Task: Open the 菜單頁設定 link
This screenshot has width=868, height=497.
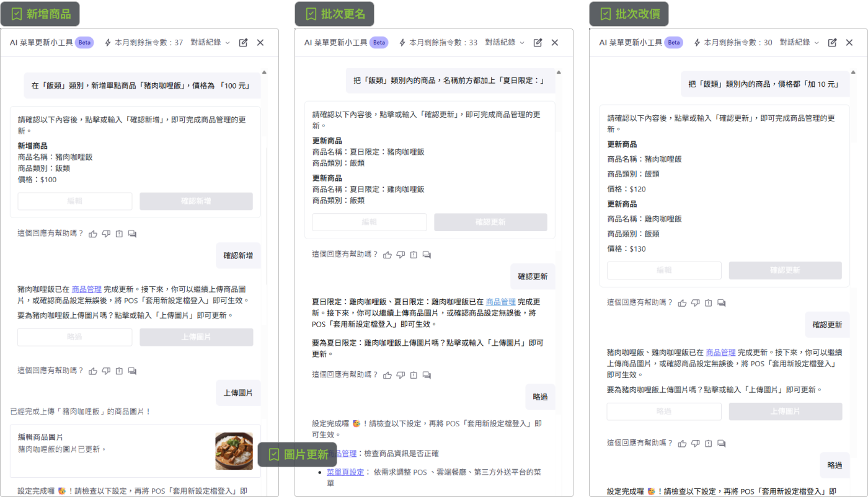Action: click(x=345, y=472)
